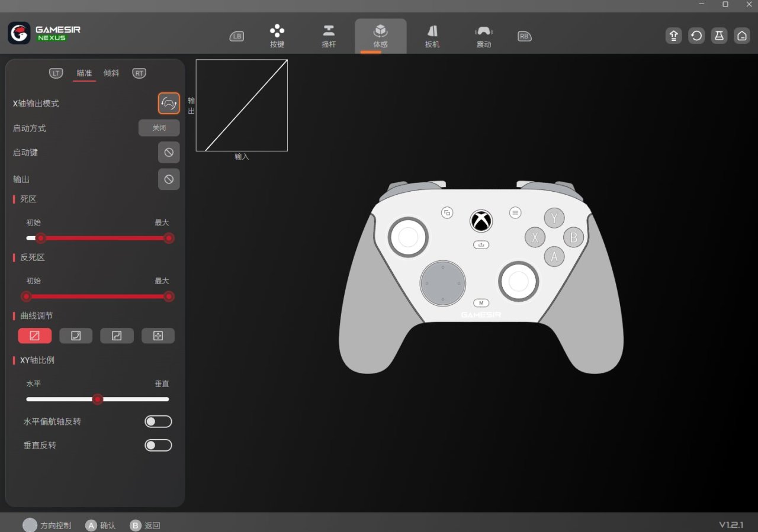Viewport: 758px width, 532px height.
Task: Click the LB bumper icon in top bar
Action: tap(237, 36)
